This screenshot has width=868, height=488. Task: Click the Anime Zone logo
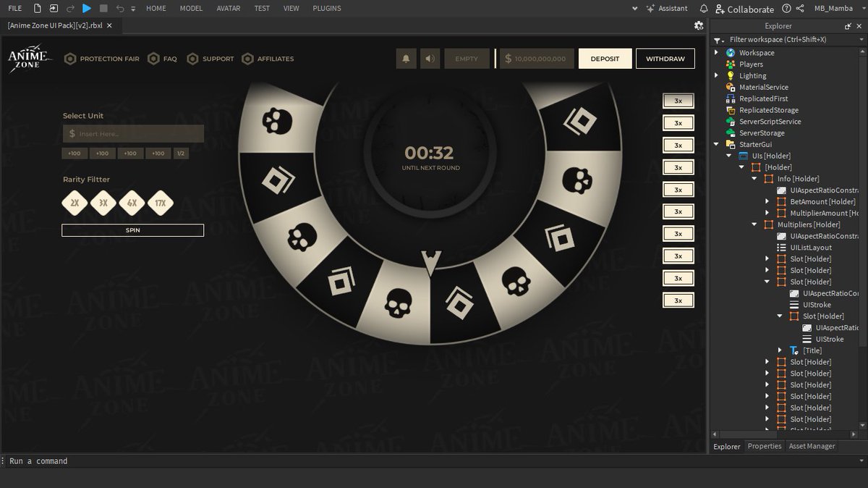click(x=29, y=59)
